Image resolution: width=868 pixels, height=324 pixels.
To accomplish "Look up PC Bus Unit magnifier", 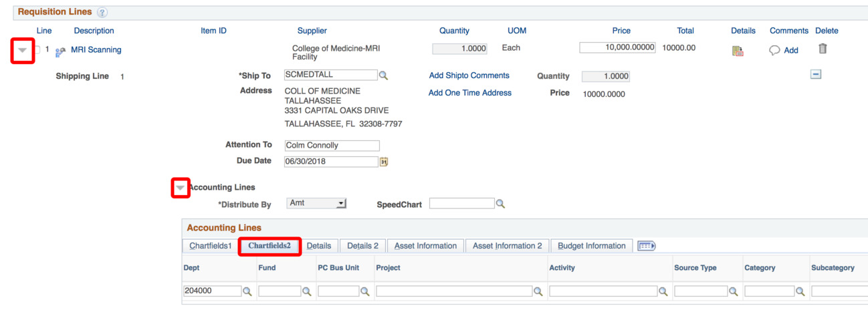I will point(365,292).
